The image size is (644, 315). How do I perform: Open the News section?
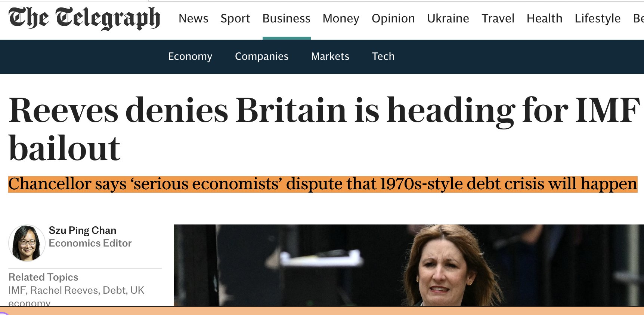[x=193, y=18]
